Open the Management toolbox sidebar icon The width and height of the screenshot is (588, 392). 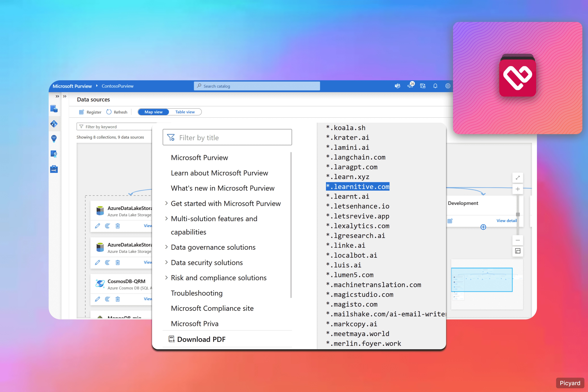pyautogui.click(x=54, y=169)
